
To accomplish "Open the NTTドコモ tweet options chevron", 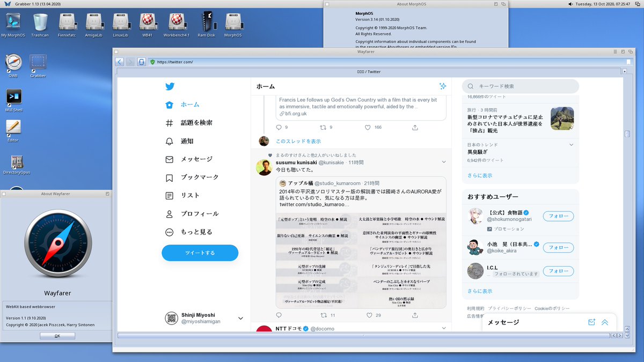I will (444, 328).
